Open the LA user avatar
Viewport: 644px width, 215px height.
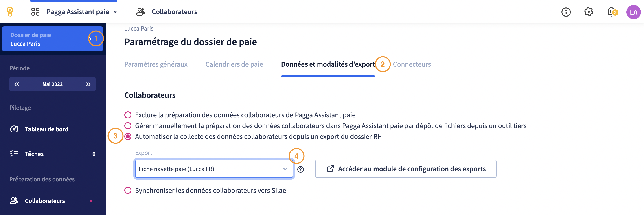[x=633, y=12]
